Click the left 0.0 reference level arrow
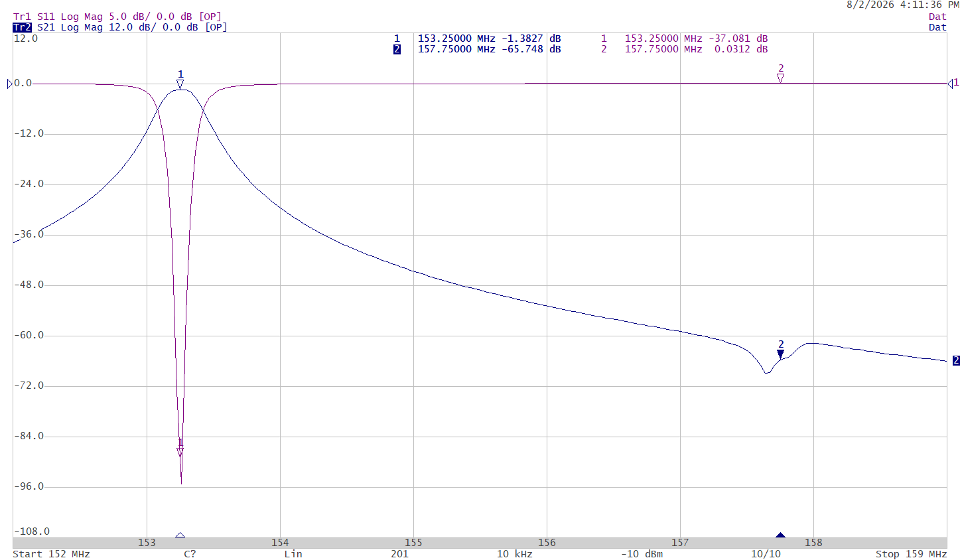This screenshot has width=960, height=560. [10, 84]
